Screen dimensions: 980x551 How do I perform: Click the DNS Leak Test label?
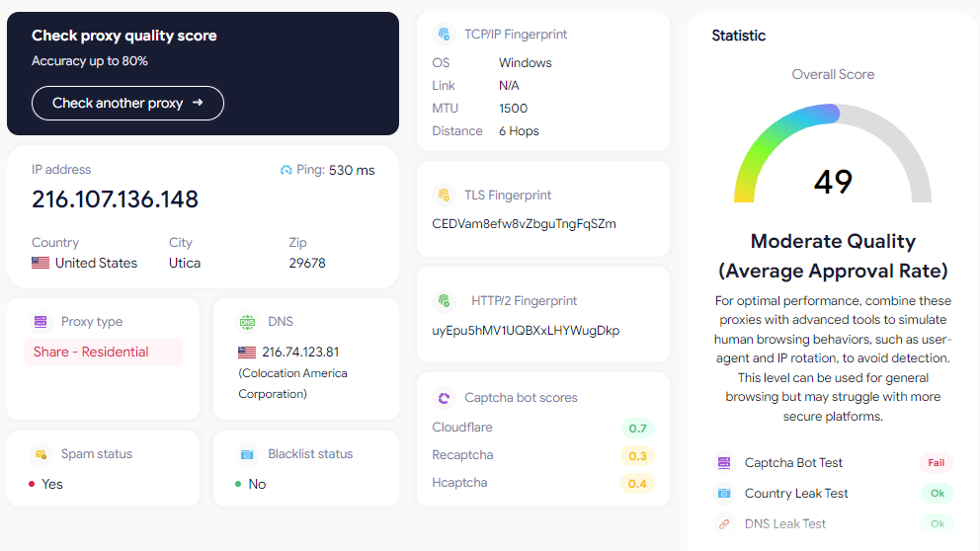click(x=785, y=524)
